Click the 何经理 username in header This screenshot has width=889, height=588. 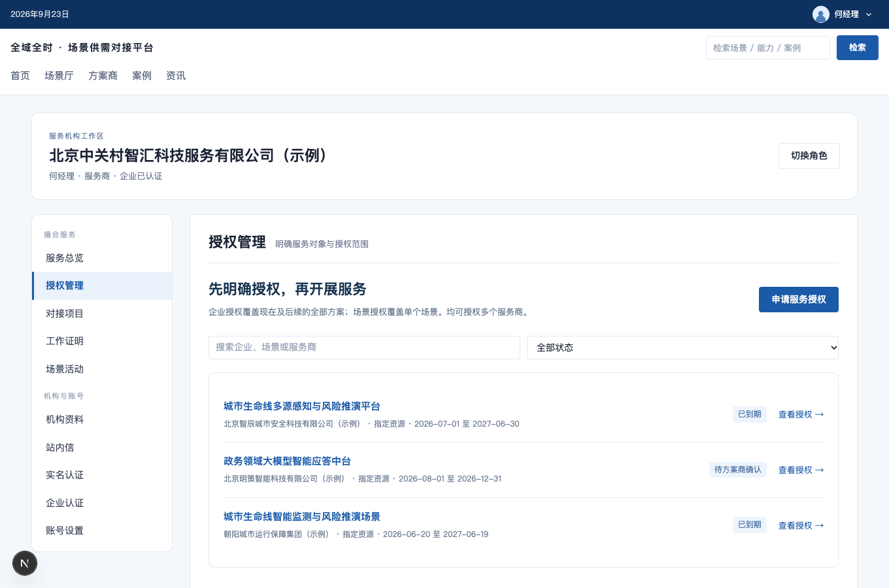(x=847, y=14)
